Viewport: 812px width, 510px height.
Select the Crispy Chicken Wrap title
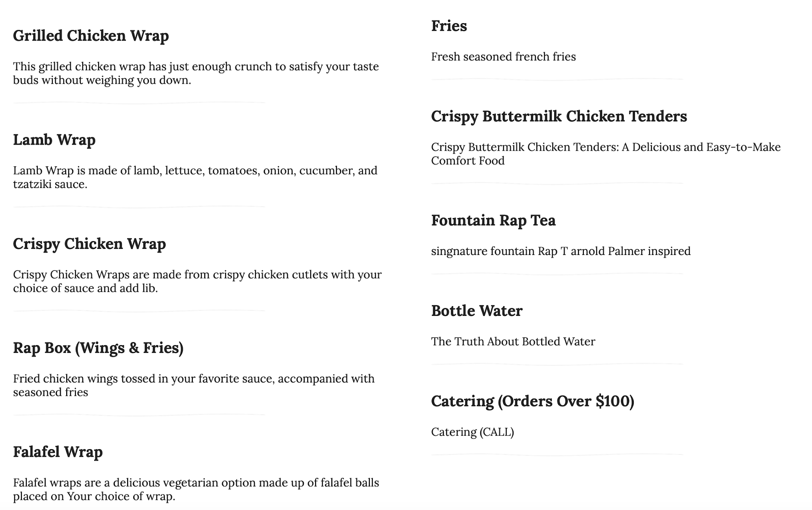[x=89, y=244]
